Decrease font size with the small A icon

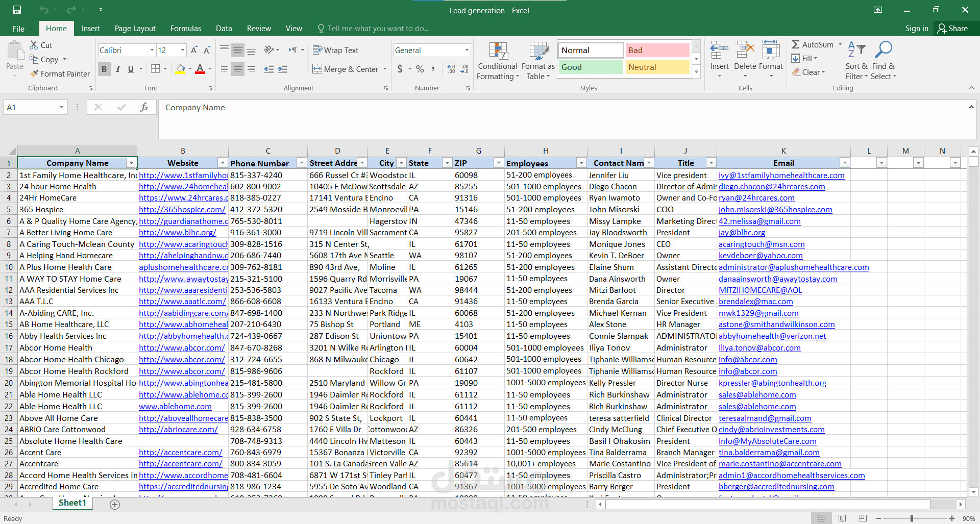point(207,50)
